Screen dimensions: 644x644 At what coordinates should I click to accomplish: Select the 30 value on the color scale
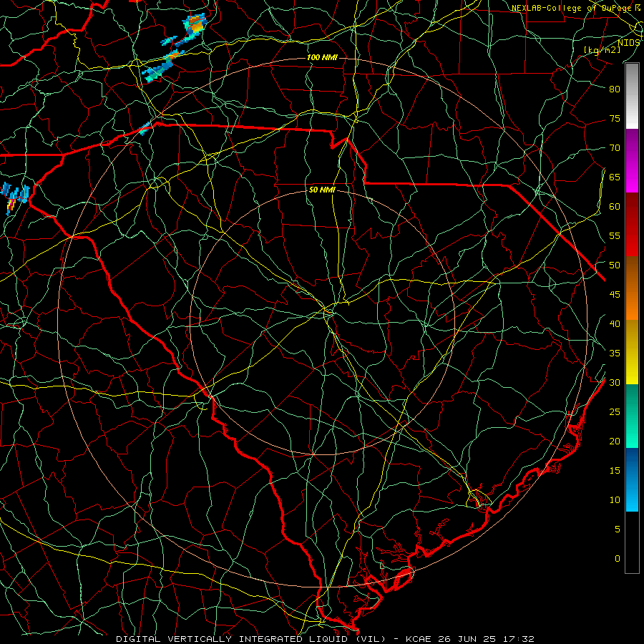tap(615, 382)
